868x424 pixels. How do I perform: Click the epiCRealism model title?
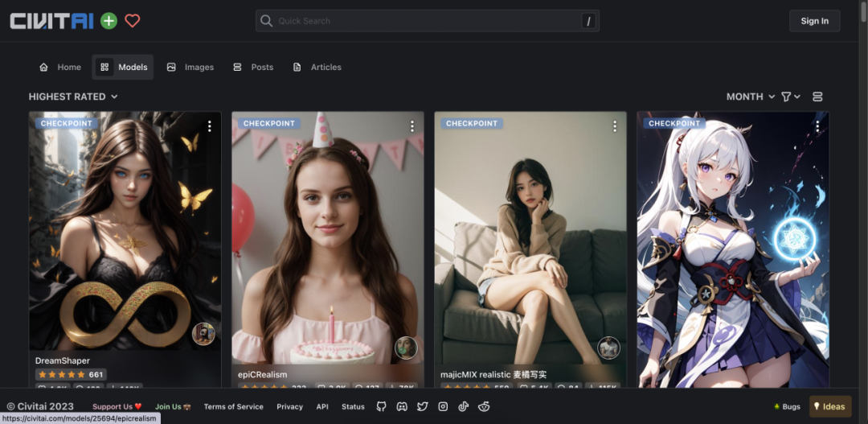click(262, 374)
